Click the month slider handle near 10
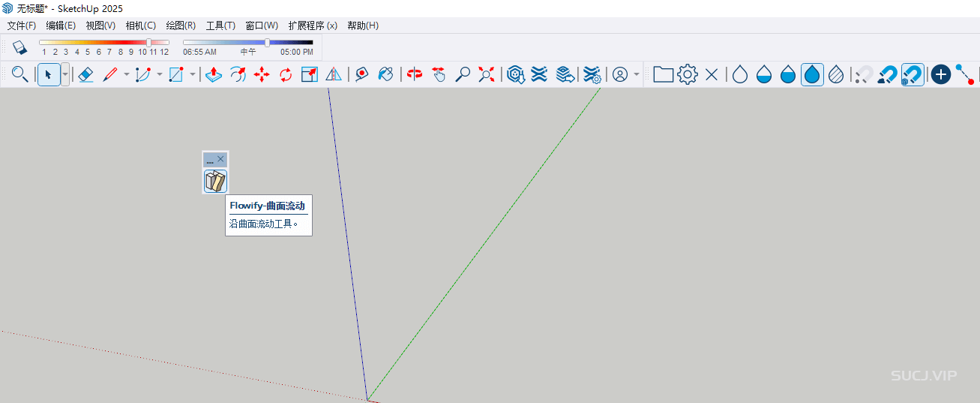Viewport: 980px width, 403px height. (x=148, y=43)
